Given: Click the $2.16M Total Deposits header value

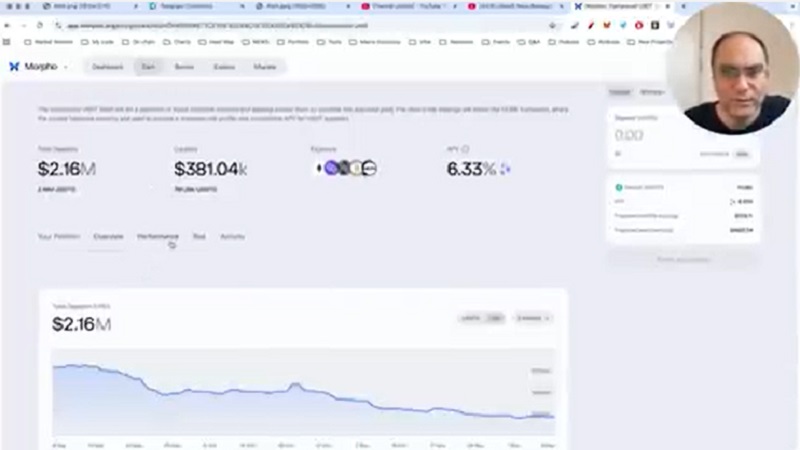Looking at the screenshot, I should point(66,169).
